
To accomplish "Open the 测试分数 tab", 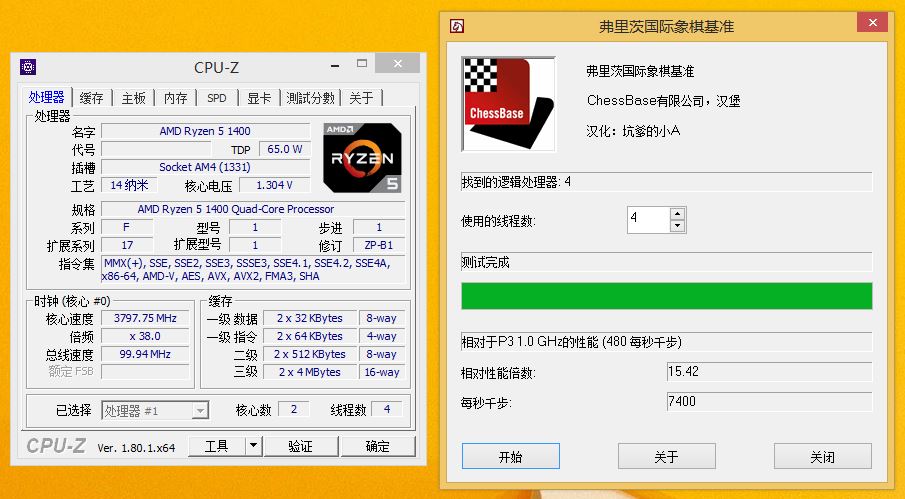I will (x=311, y=98).
